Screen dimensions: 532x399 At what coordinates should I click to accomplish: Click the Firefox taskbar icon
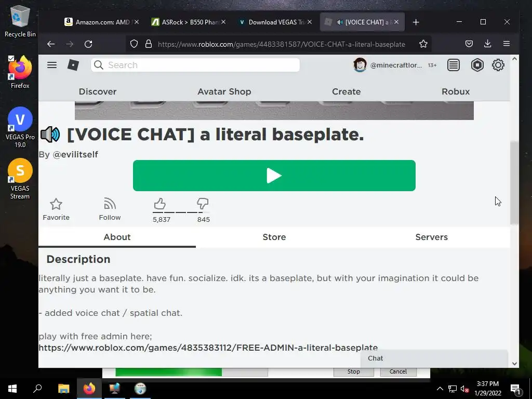click(x=89, y=389)
